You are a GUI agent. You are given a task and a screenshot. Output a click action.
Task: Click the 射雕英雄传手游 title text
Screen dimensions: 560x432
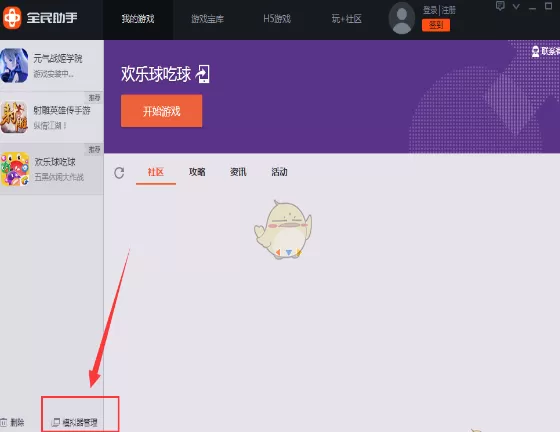pos(62,110)
